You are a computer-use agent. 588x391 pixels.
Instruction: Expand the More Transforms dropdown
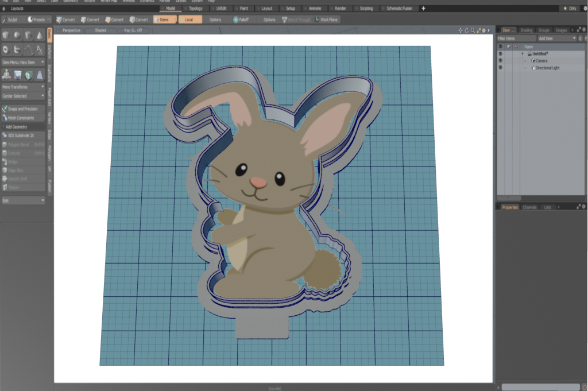coord(23,87)
